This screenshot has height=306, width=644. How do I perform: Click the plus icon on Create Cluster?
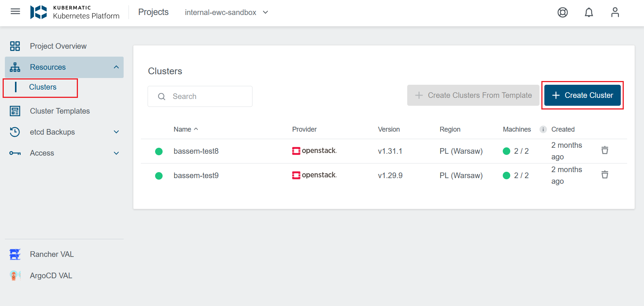[x=556, y=95]
